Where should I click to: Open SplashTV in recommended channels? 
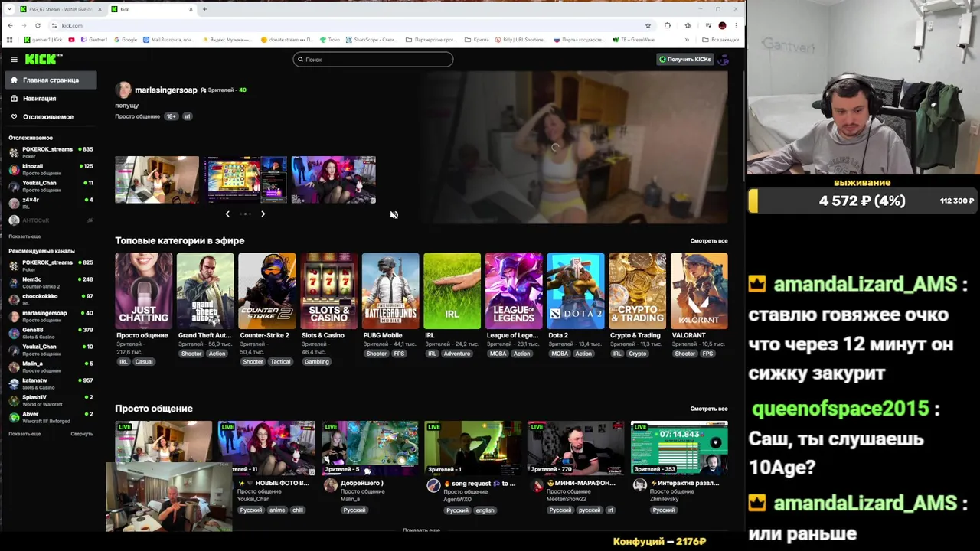(x=51, y=400)
